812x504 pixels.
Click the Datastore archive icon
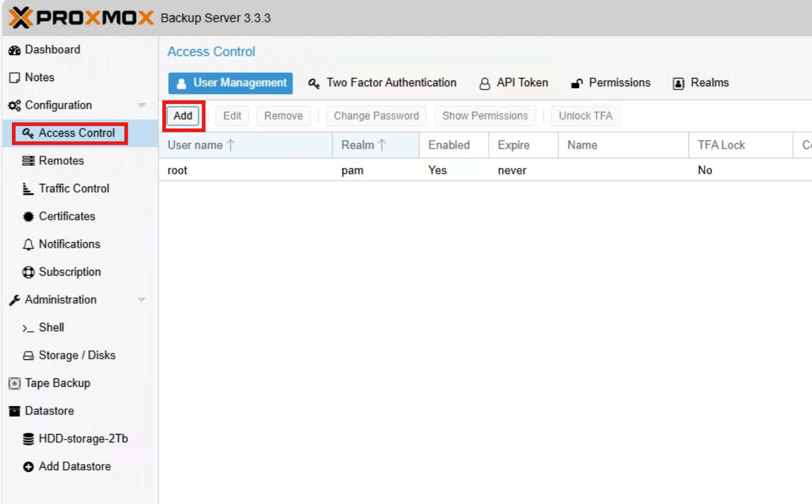(x=14, y=411)
